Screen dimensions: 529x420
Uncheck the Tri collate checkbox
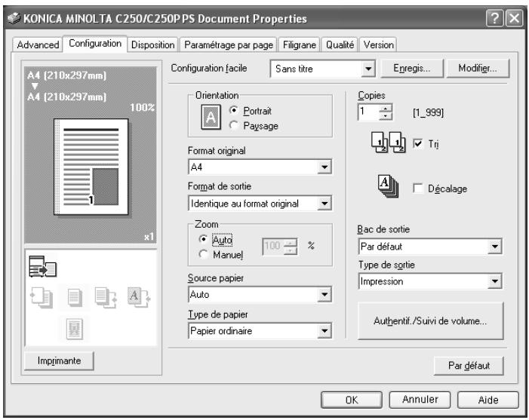point(417,143)
